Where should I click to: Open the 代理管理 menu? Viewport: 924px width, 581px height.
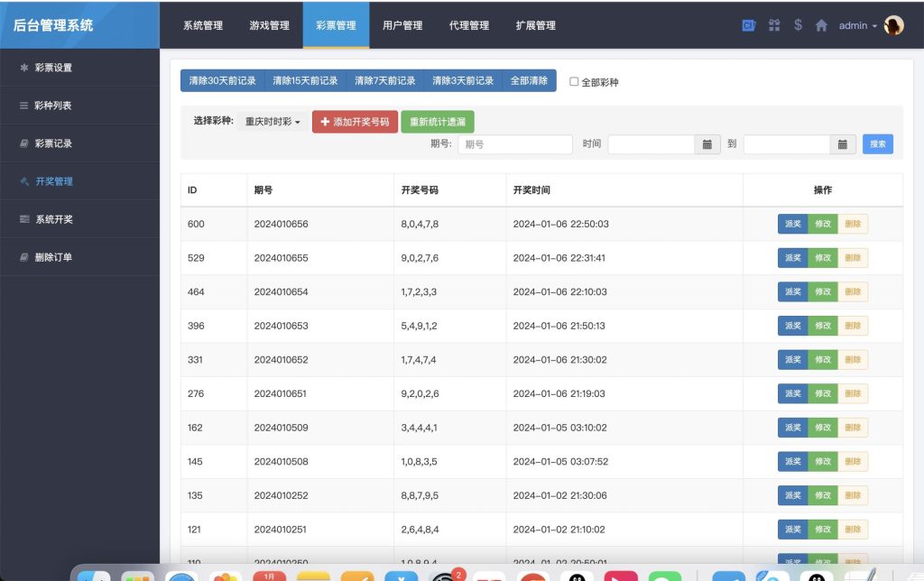469,26
